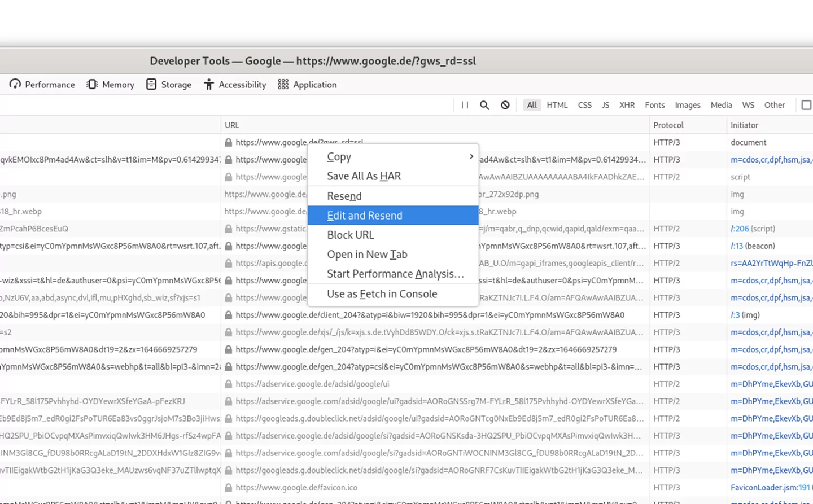This screenshot has width=813, height=504.
Task: Click the lock icon of the apis.google request
Action: tap(229, 263)
